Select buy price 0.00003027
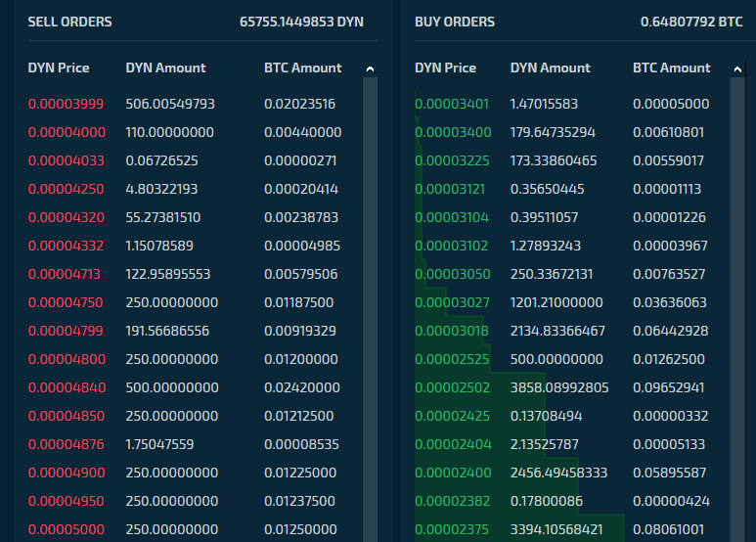The width and height of the screenshot is (756, 542). [452, 302]
